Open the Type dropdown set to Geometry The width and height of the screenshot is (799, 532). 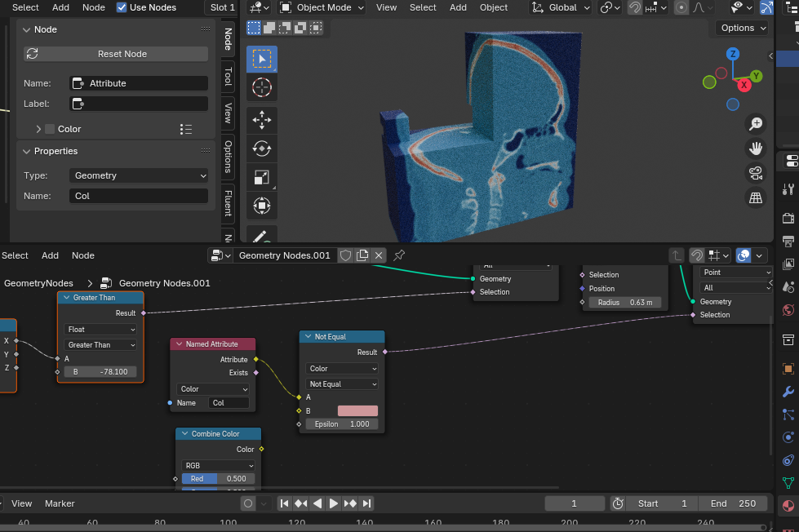pos(139,175)
